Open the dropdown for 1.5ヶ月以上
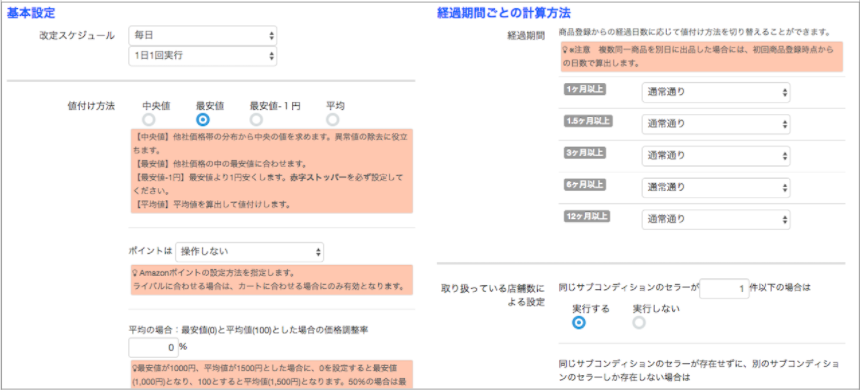This screenshot has width=860, height=390. (x=716, y=124)
